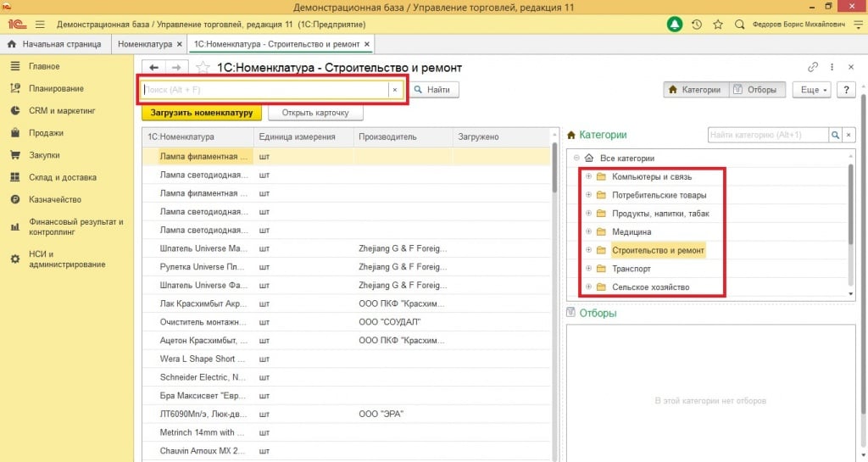Click the back navigation arrow

pos(154,67)
